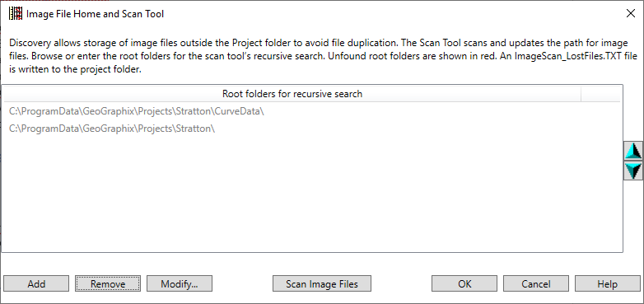
Task: Click the Image File Home app icon in title bar
Action: (x=16, y=13)
